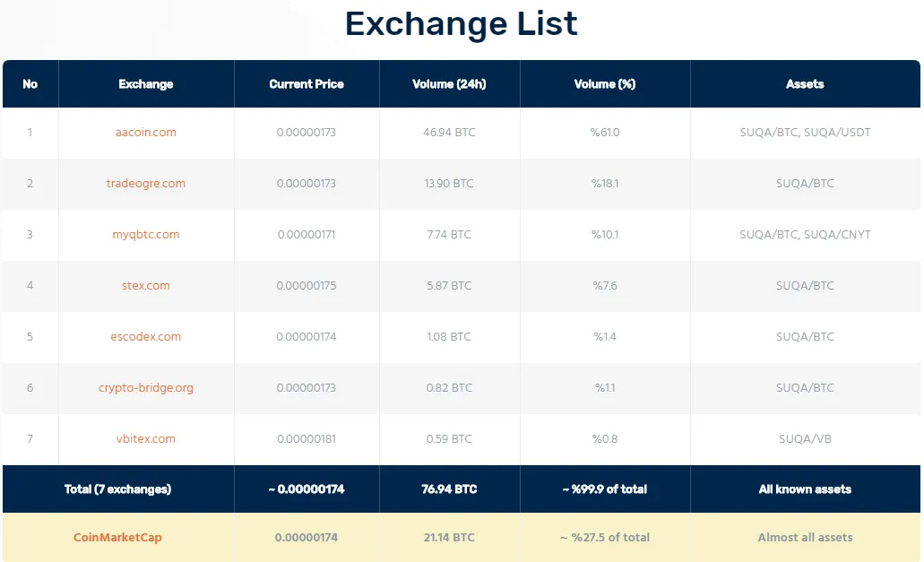Click the CoinMarketCap 21.14 BTC volume
Screen dimensions: 924x562
(x=449, y=537)
